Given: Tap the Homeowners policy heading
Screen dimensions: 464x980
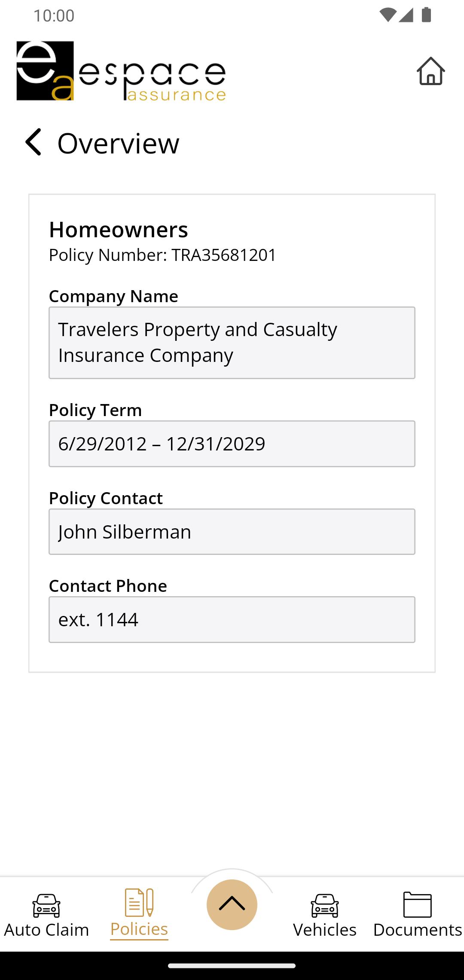Looking at the screenshot, I should (x=119, y=230).
